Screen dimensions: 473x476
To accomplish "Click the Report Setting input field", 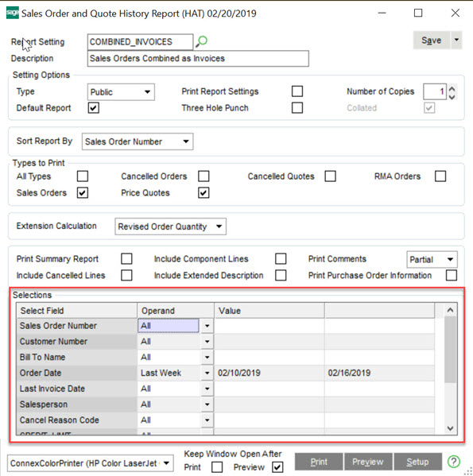I will pyautogui.click(x=140, y=42).
